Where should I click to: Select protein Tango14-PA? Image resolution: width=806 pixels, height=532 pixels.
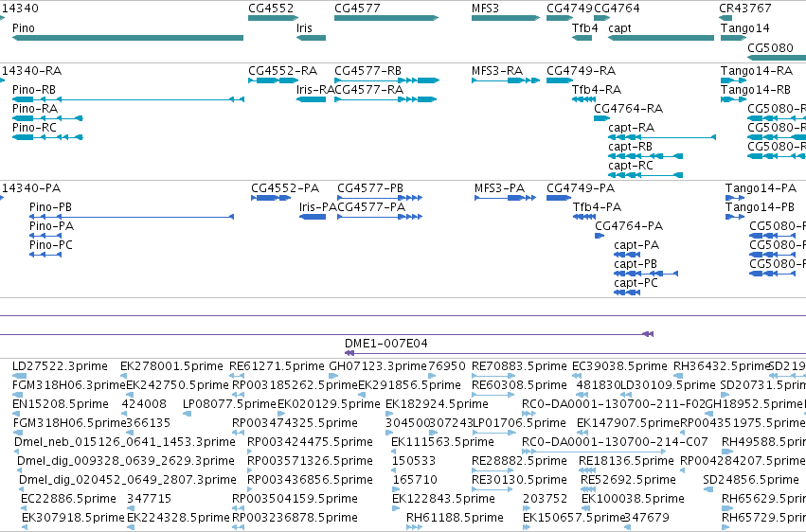tap(735, 198)
